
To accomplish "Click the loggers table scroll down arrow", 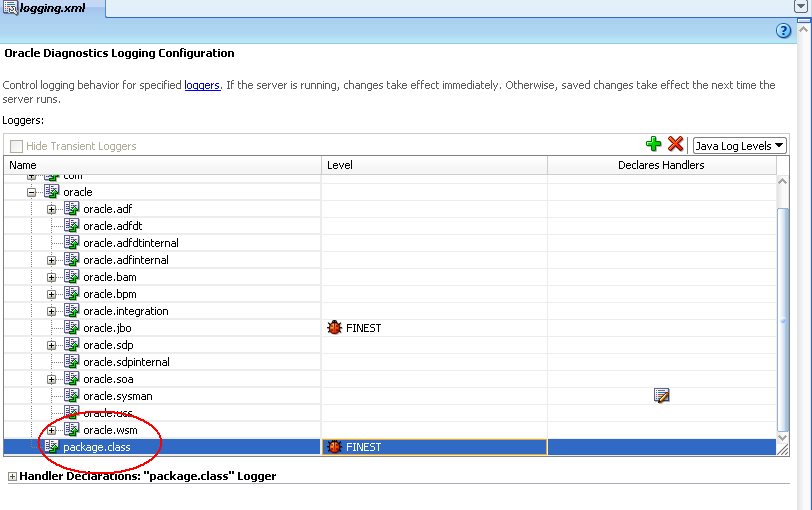I will 783,438.
